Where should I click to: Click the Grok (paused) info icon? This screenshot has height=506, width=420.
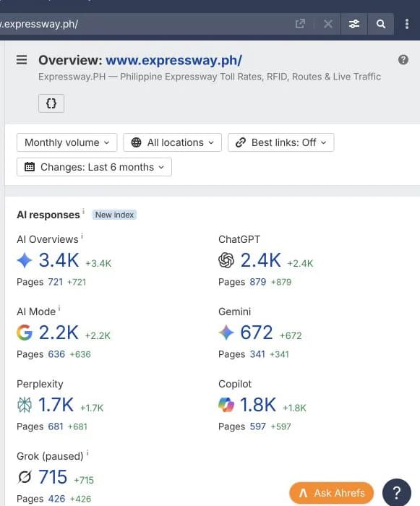click(87, 453)
